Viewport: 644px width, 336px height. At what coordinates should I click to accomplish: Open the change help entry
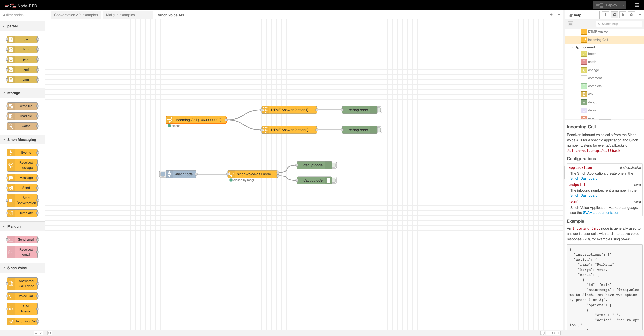(x=605, y=70)
